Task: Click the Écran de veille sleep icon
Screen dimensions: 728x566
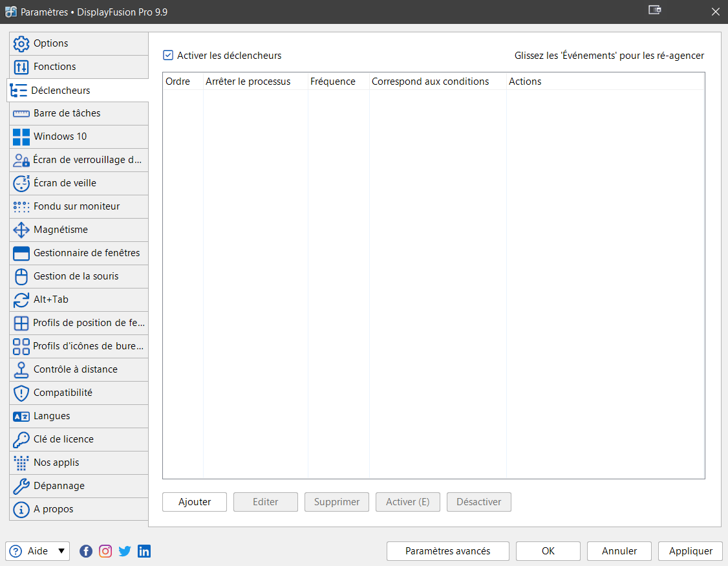Action: click(21, 184)
